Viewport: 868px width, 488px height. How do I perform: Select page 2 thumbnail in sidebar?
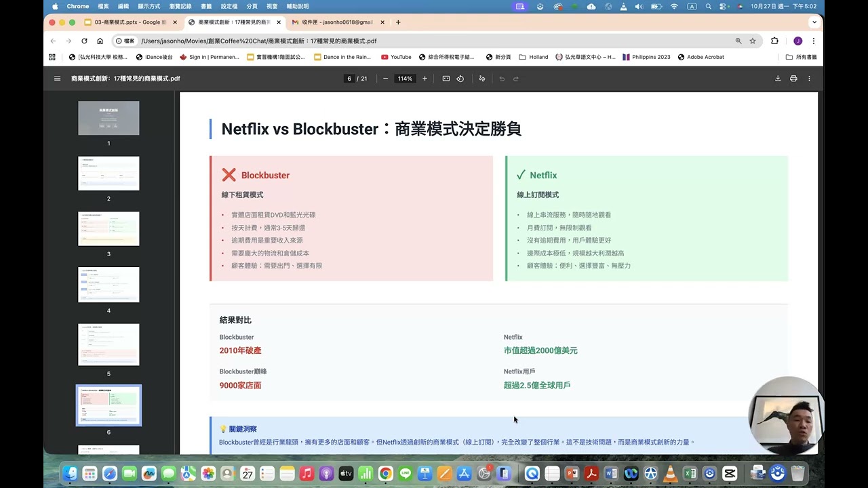click(108, 174)
